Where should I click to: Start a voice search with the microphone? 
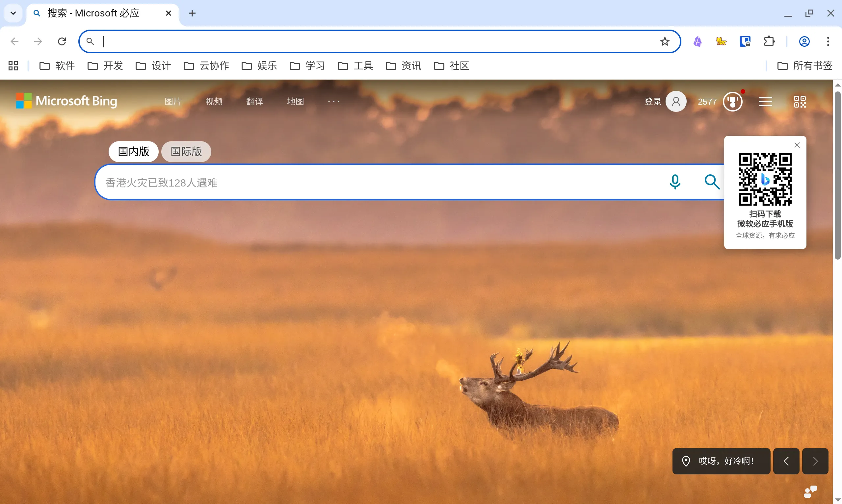(675, 182)
